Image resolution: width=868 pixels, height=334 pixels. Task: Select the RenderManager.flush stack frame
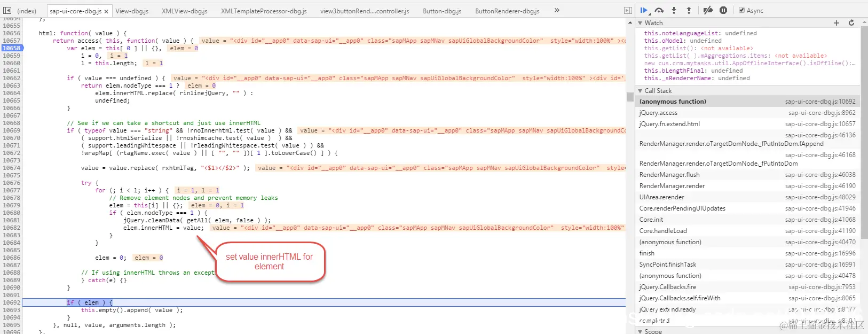pyautogui.click(x=747, y=175)
